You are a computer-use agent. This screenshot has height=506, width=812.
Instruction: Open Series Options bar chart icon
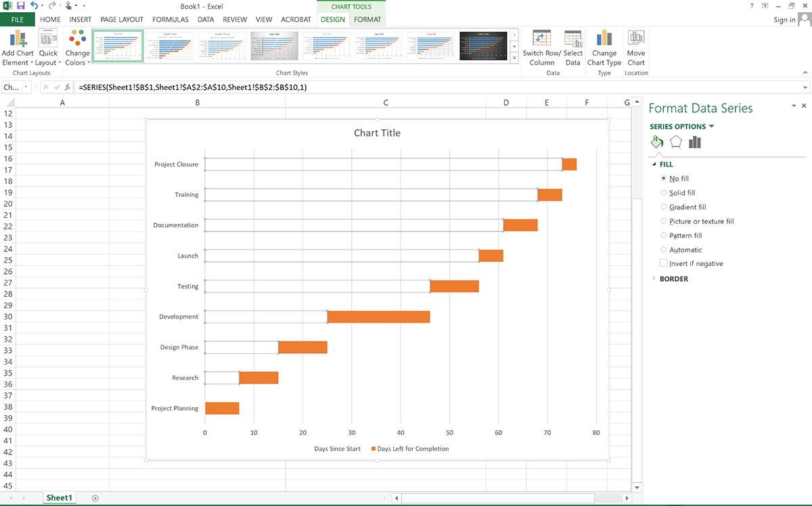coord(694,142)
